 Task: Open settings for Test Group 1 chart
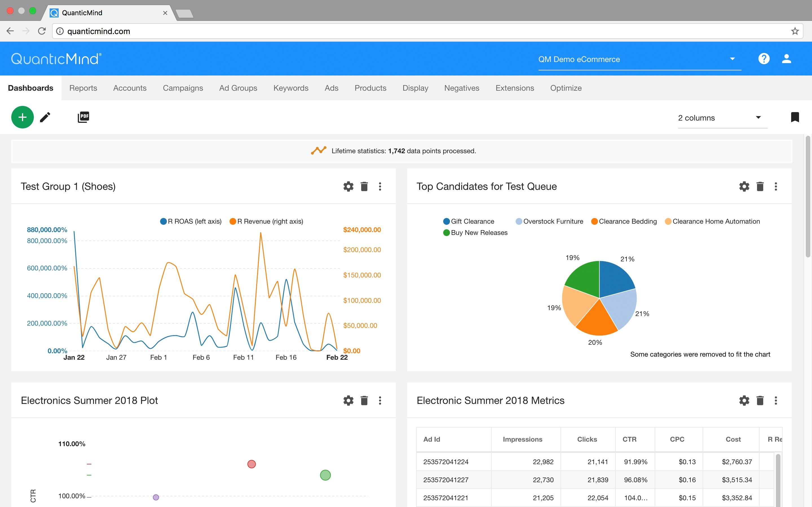(x=348, y=186)
